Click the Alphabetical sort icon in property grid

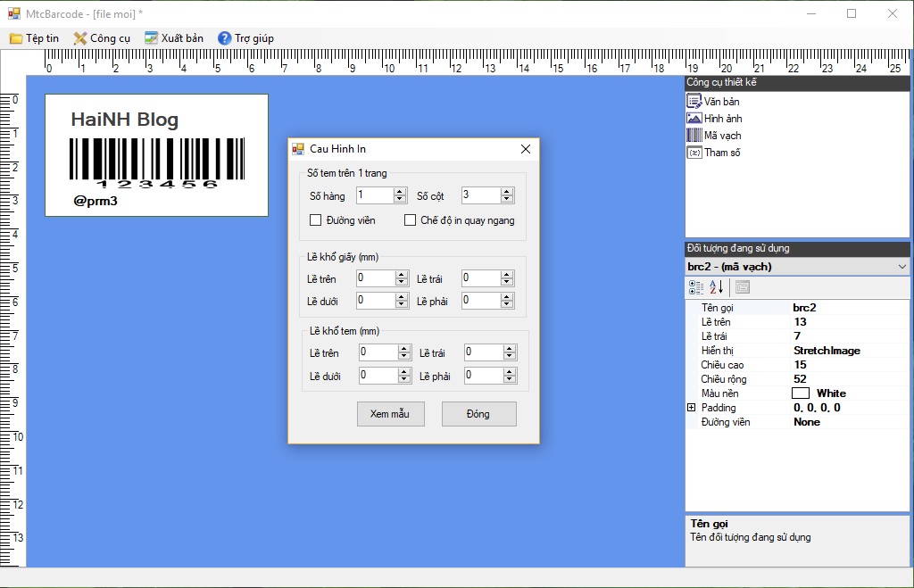pyautogui.click(x=717, y=287)
